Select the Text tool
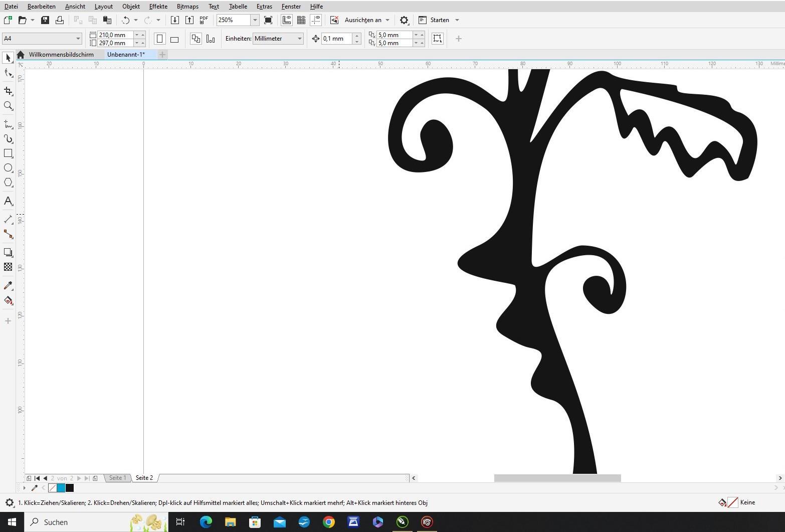This screenshot has height=532, width=785. pyautogui.click(x=8, y=201)
